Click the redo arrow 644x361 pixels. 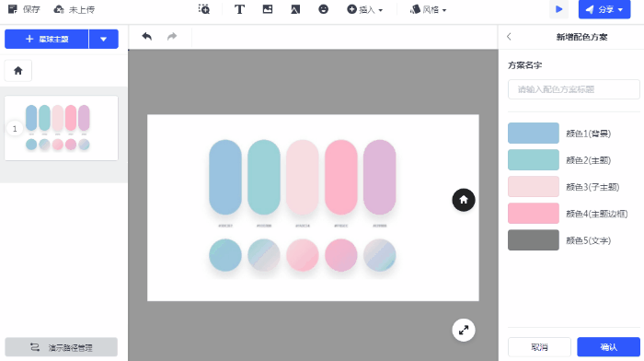172,37
